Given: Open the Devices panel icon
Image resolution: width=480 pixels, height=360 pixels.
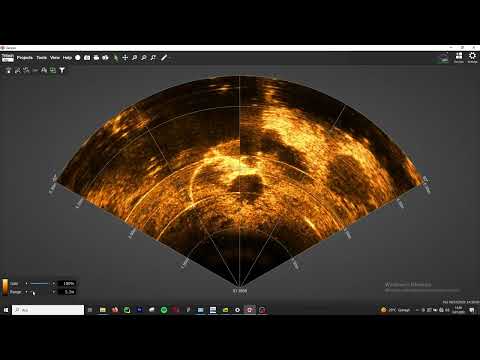Looking at the screenshot, I should [x=459, y=56].
